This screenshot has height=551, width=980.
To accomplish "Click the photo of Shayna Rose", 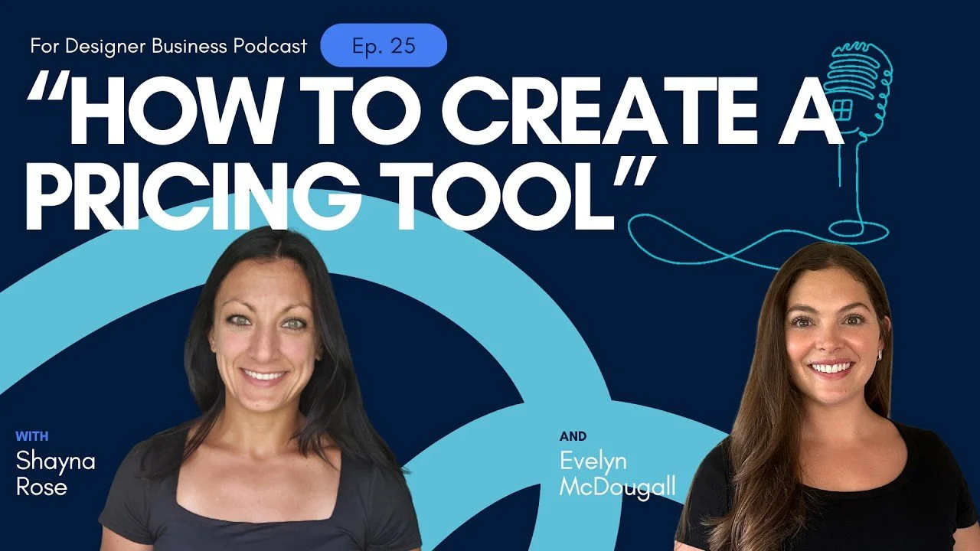I will [259, 389].
